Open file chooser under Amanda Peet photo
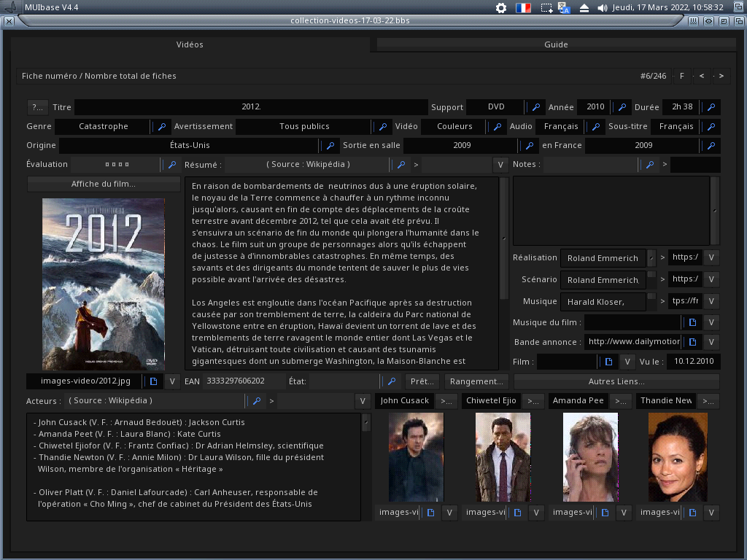Image resolution: width=747 pixels, height=560 pixels. (x=605, y=513)
